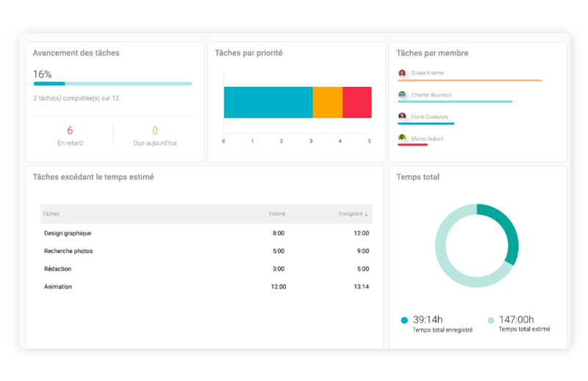Click the 12:00 estimated time for Animation

279,286
